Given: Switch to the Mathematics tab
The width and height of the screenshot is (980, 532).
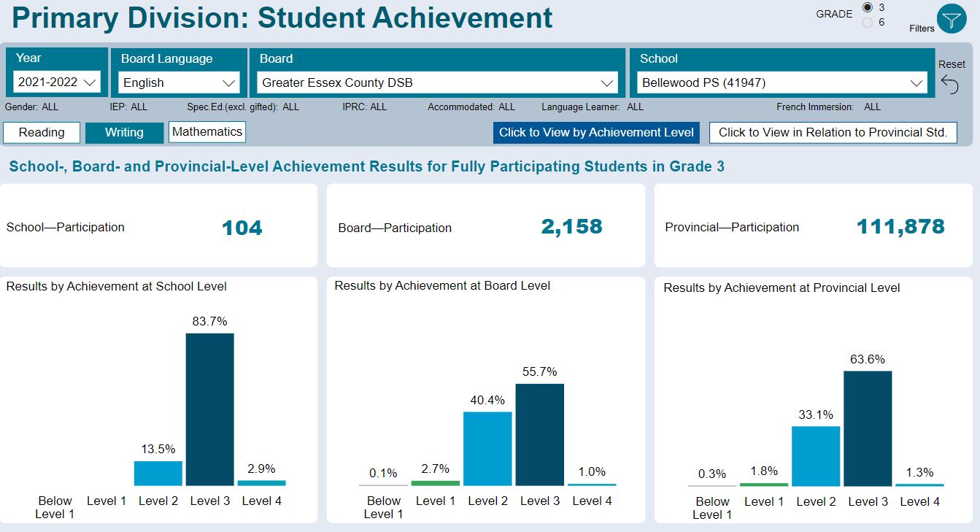Looking at the screenshot, I should pyautogui.click(x=207, y=131).
